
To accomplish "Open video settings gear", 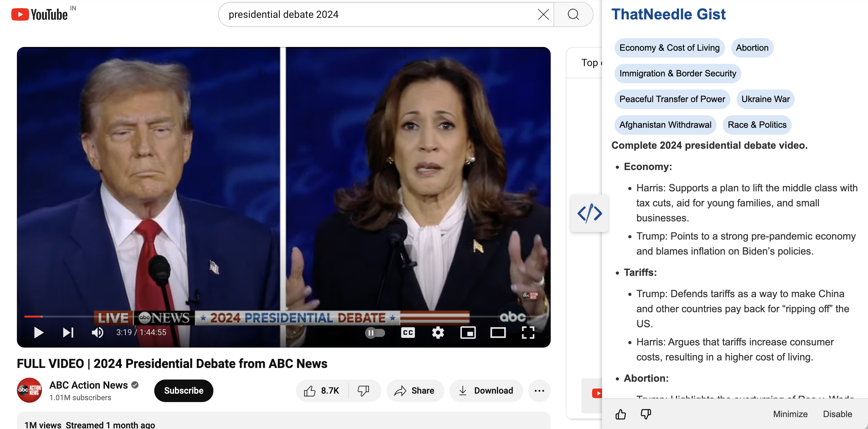I will pyautogui.click(x=438, y=333).
